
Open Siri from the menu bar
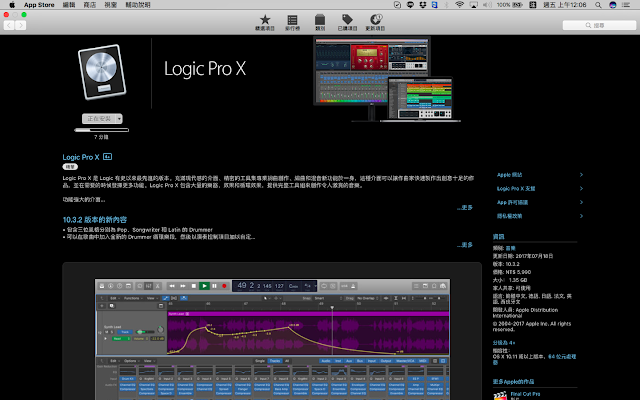point(613,5)
